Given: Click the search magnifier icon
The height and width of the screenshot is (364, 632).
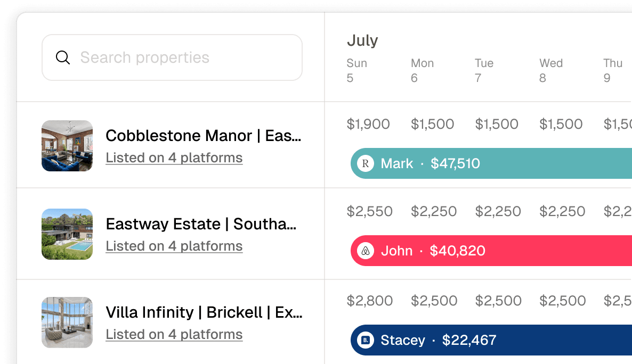Looking at the screenshot, I should (x=63, y=57).
